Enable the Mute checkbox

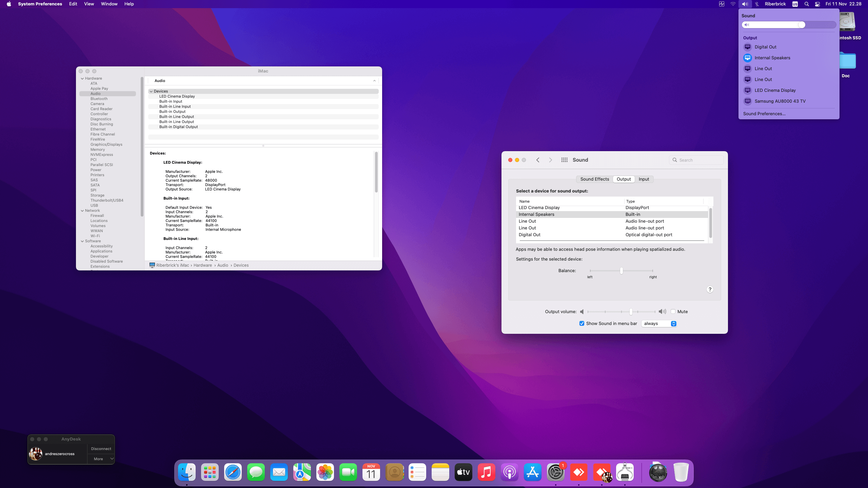point(673,312)
